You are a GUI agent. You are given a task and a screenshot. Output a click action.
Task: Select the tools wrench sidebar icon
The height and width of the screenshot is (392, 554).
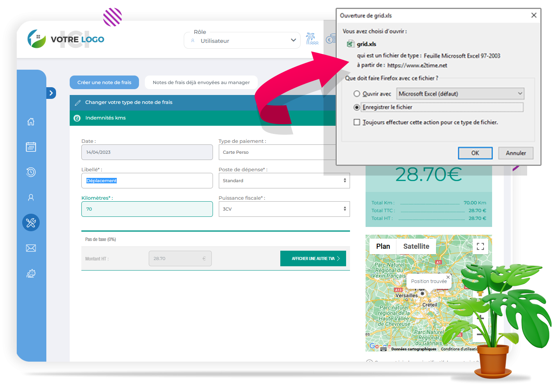31,223
